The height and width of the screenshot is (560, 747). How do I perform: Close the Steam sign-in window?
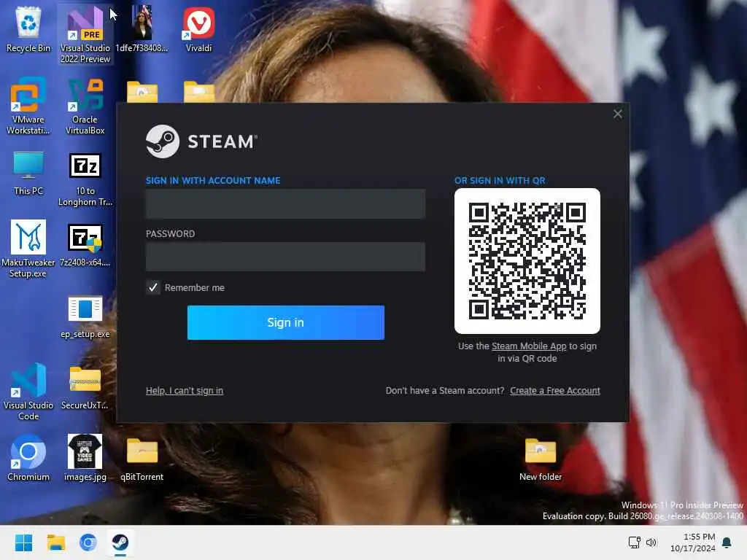pyautogui.click(x=617, y=114)
